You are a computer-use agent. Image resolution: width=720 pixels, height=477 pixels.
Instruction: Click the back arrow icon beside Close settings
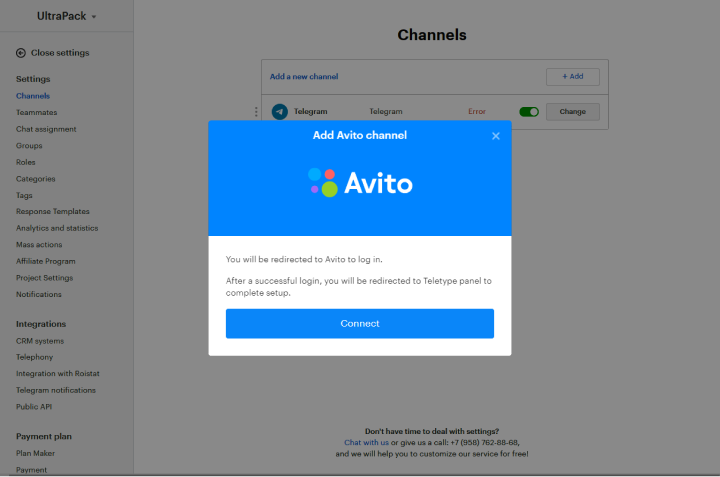(x=21, y=53)
